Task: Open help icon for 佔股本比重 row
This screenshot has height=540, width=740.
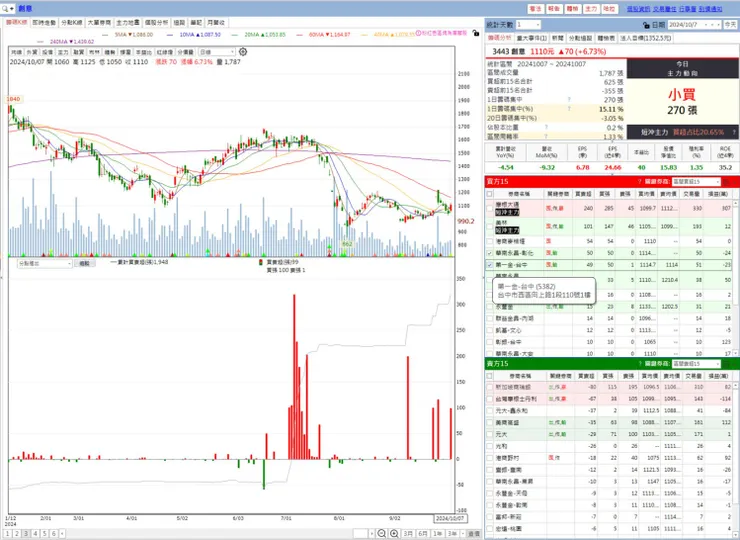Action: pos(547,127)
